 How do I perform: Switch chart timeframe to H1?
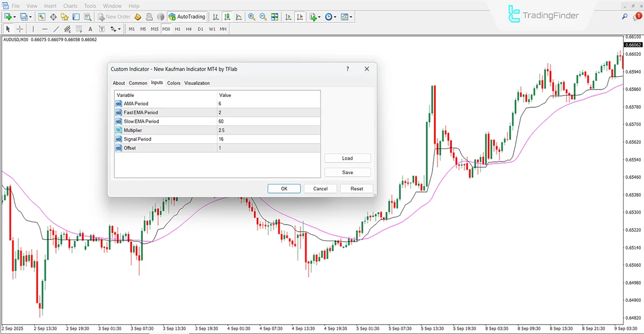pos(177,29)
